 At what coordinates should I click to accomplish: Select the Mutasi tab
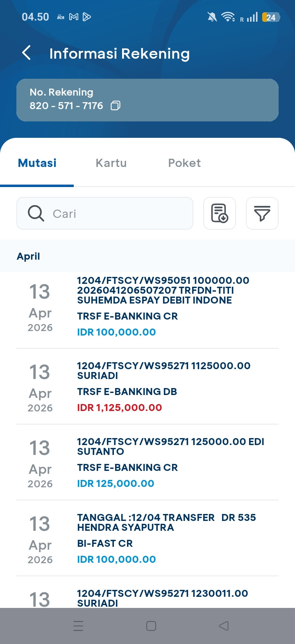[x=37, y=163]
